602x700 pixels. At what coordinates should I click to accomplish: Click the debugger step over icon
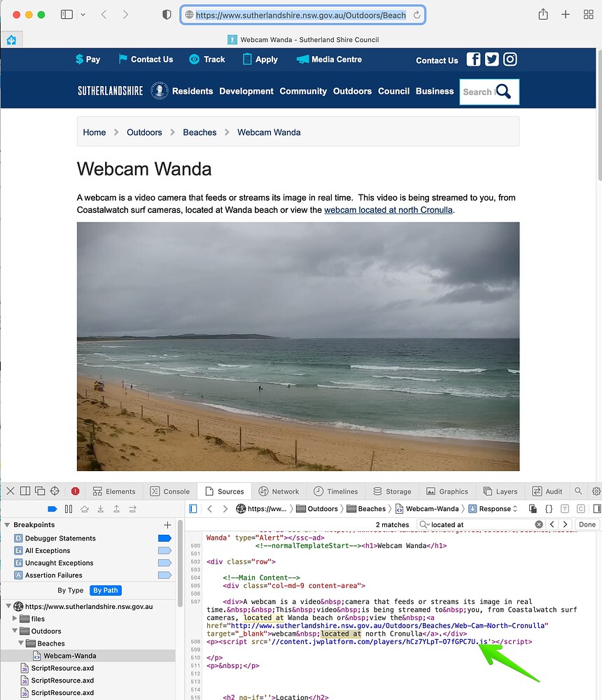pyautogui.click(x=85, y=509)
